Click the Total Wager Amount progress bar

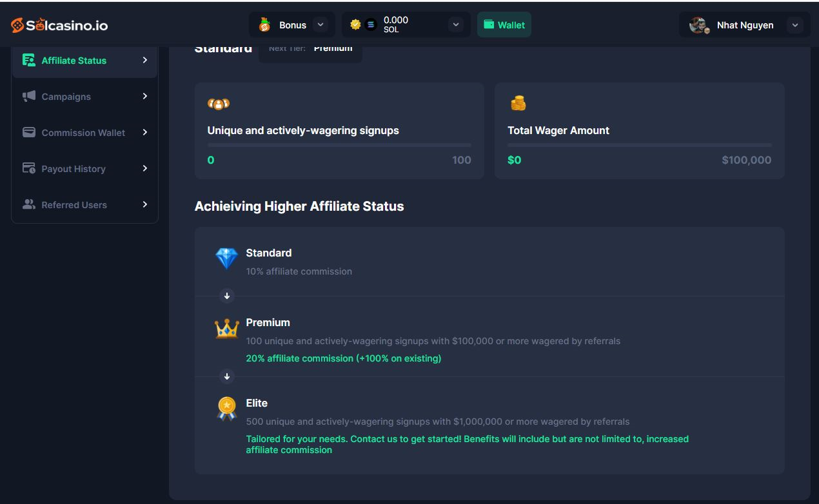pos(639,145)
